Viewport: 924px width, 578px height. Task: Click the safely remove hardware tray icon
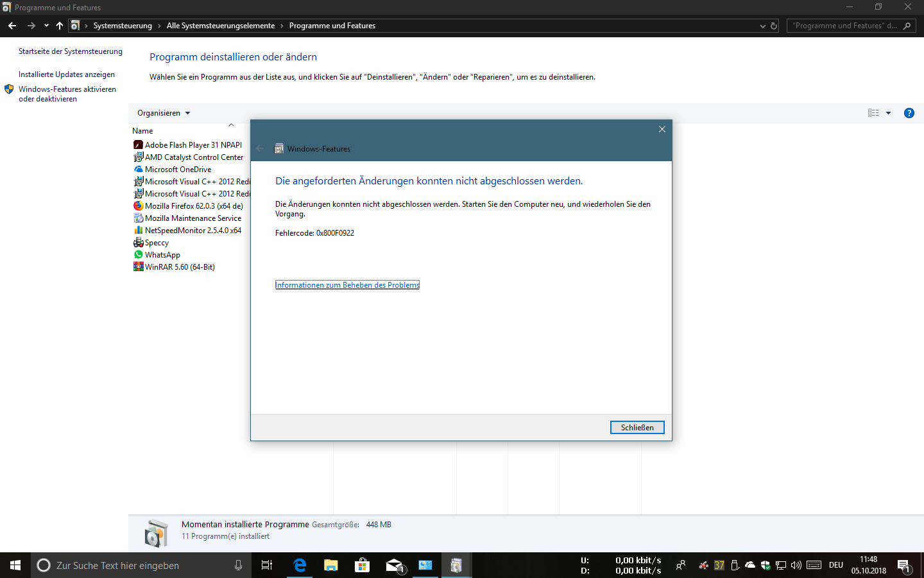pyautogui.click(x=735, y=565)
